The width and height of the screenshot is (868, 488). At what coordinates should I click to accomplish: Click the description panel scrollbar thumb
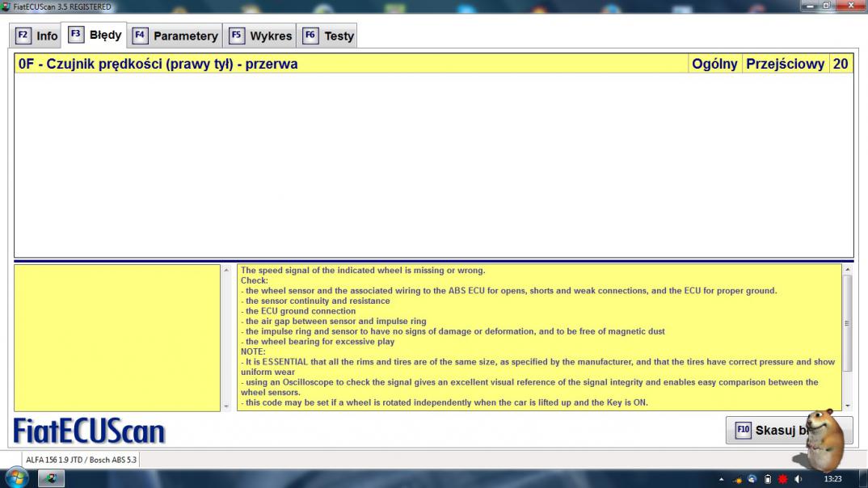pyautogui.click(x=847, y=323)
